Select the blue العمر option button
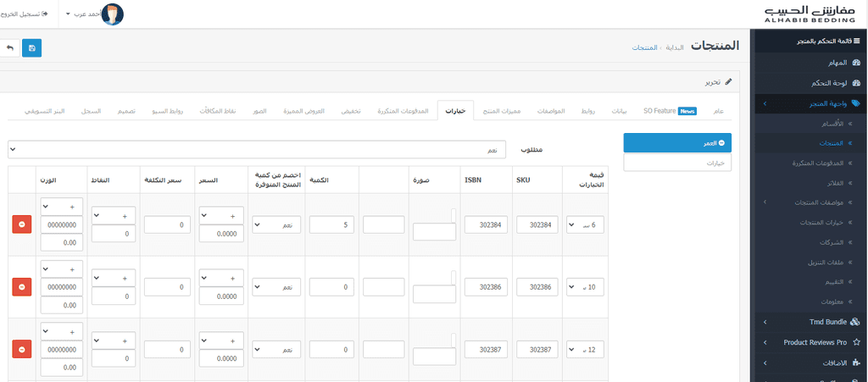Image resolution: width=868 pixels, height=382 pixels. [677, 142]
